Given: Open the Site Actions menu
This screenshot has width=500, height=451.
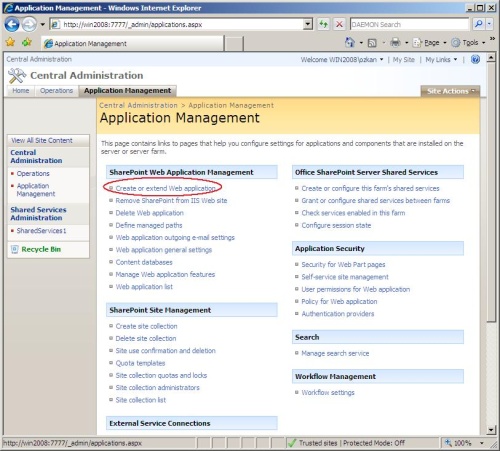Looking at the screenshot, I should coord(450,91).
